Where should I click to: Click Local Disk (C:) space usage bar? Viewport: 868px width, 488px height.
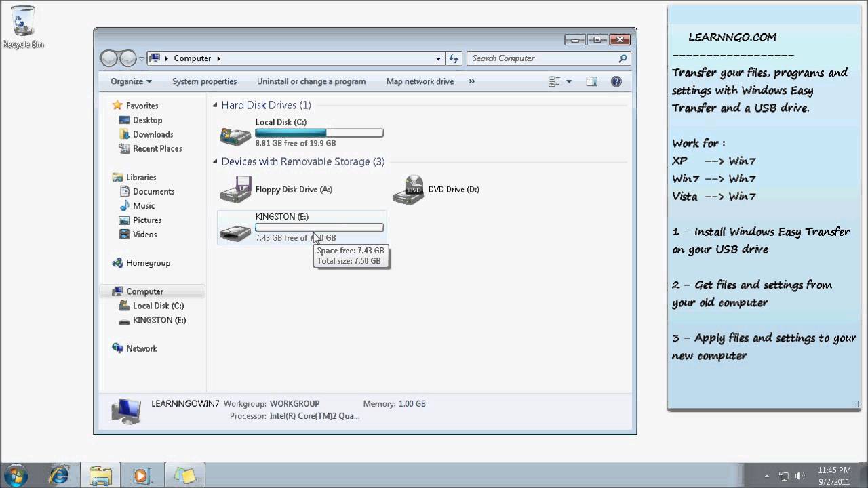point(319,133)
